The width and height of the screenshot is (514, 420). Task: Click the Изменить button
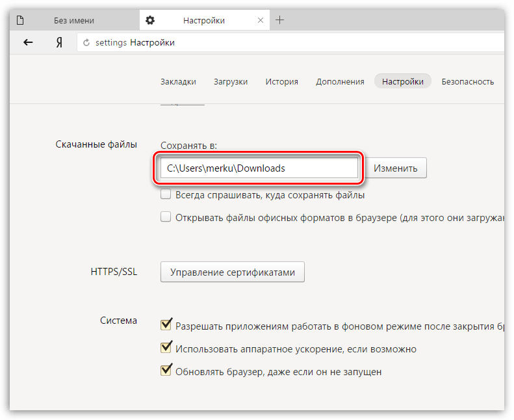click(x=396, y=168)
